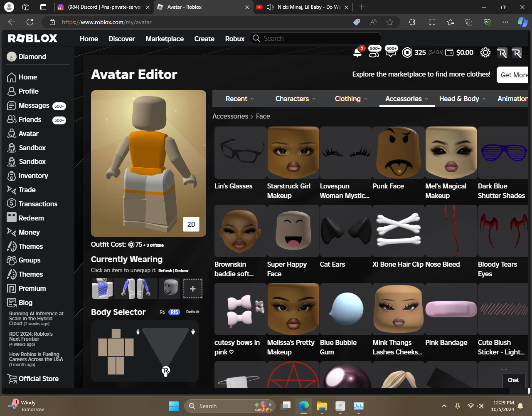The image size is (532, 416).
Task: Expand the Head & Body dropdown
Action: click(x=463, y=99)
